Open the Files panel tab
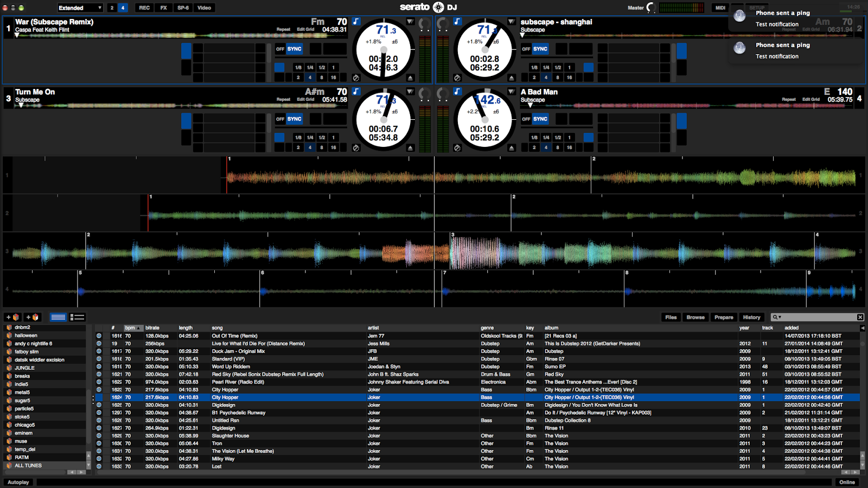Viewport: 868px width, 488px height. tap(671, 317)
